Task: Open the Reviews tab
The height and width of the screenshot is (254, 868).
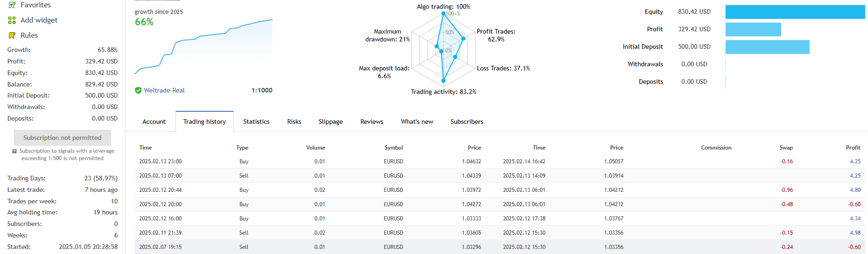Action: 372,121
